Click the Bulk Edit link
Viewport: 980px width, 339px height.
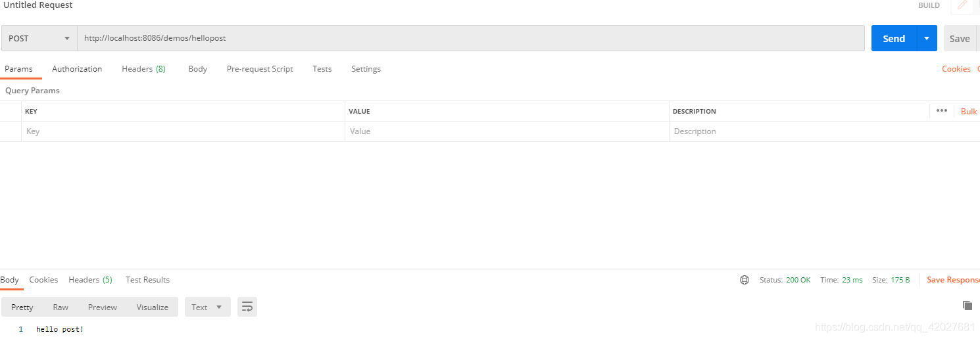[x=969, y=111]
